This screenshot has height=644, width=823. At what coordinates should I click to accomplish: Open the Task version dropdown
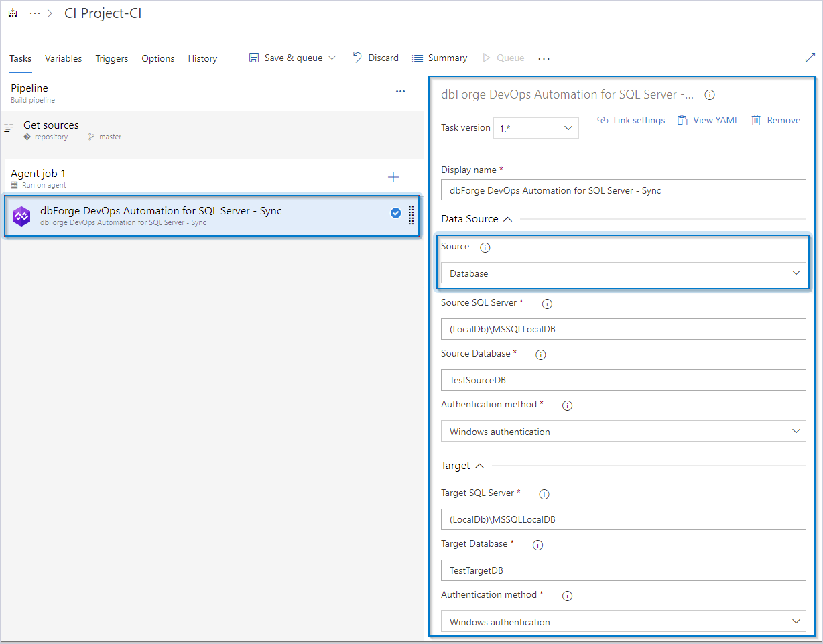536,128
